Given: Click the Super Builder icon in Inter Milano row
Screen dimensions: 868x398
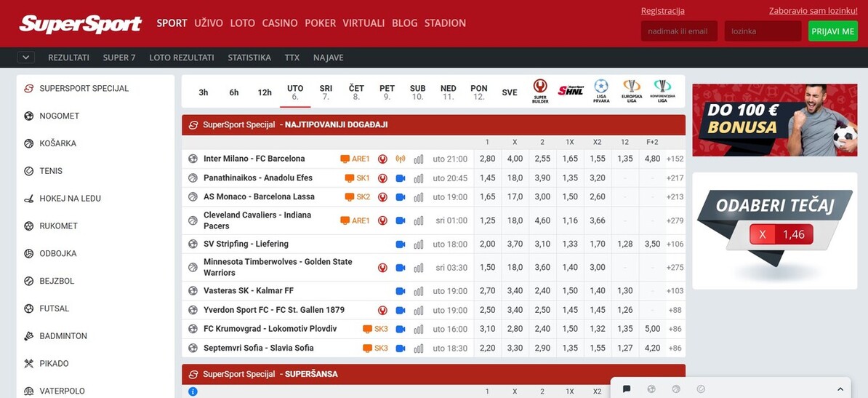Looking at the screenshot, I should pos(382,159).
